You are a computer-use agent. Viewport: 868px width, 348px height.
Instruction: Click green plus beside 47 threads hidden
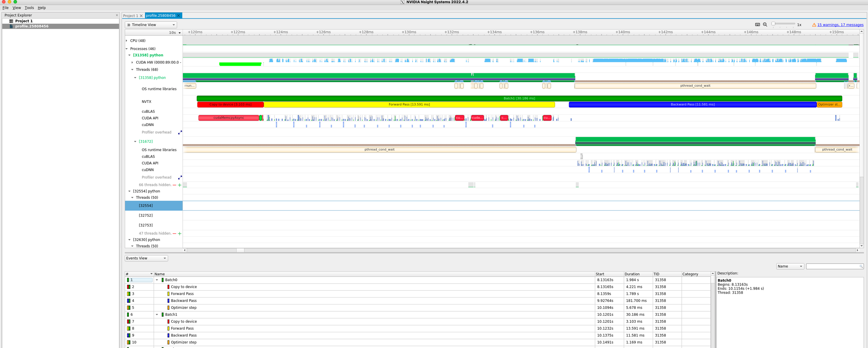(180, 234)
